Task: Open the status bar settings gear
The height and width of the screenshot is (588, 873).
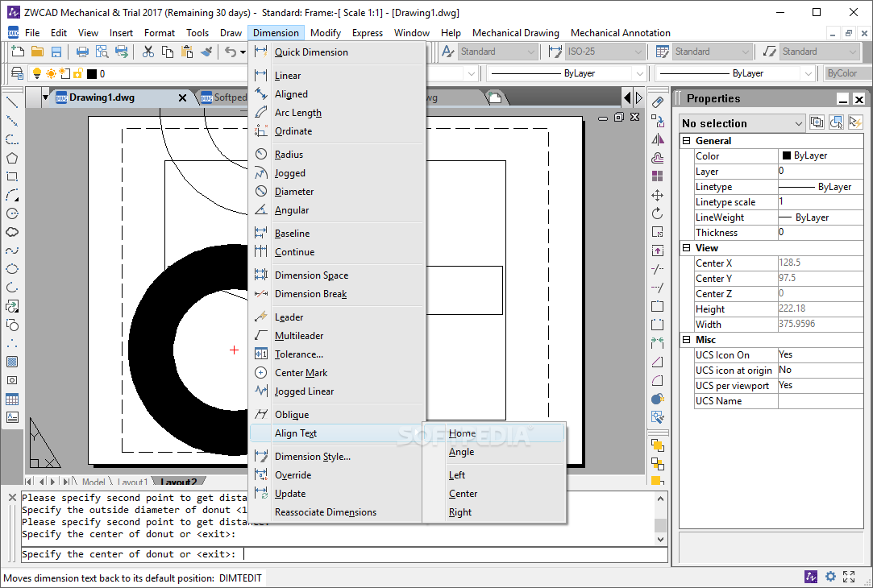Action: pos(830,577)
